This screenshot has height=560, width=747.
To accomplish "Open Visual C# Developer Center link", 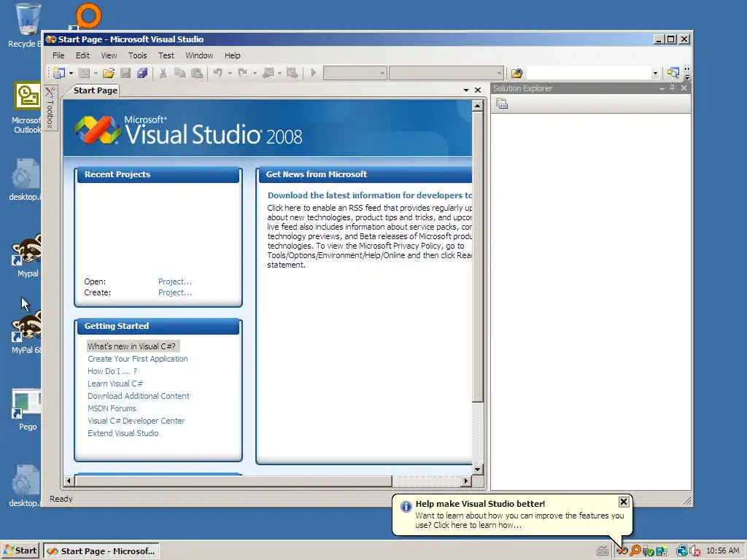I will click(x=136, y=421).
